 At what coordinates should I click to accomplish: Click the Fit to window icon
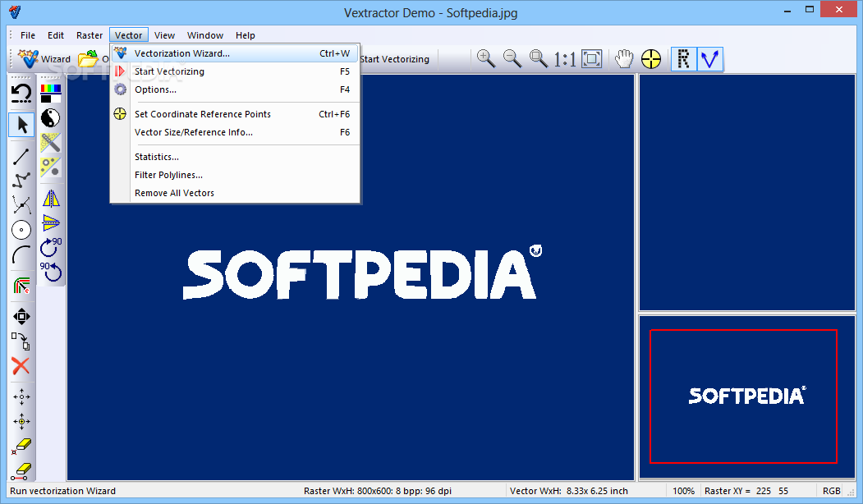(x=592, y=59)
